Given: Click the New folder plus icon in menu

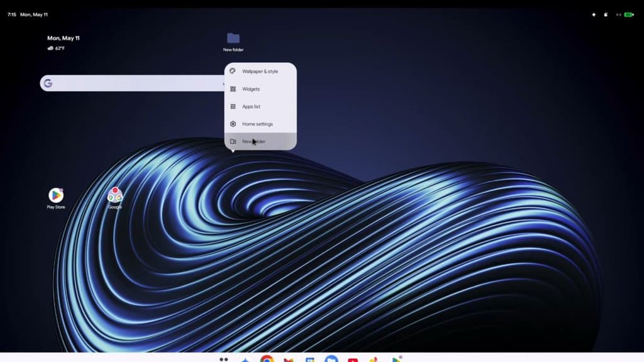Looking at the screenshot, I should (233, 141).
